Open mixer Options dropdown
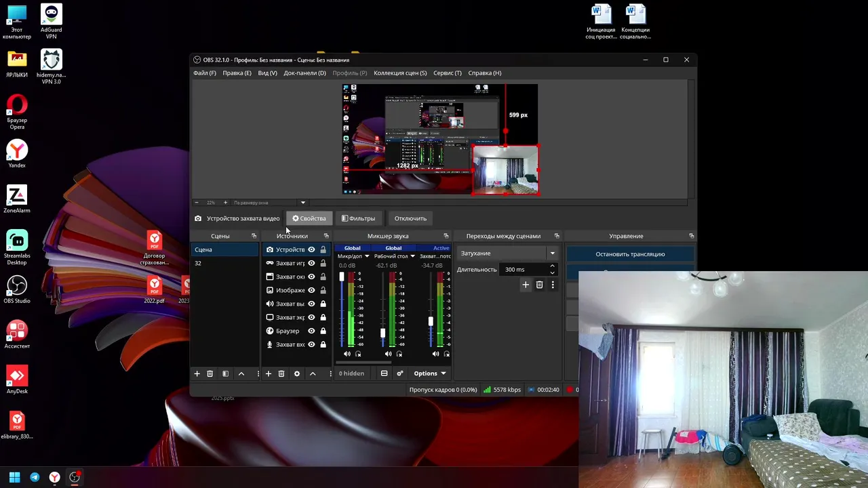 [430, 373]
